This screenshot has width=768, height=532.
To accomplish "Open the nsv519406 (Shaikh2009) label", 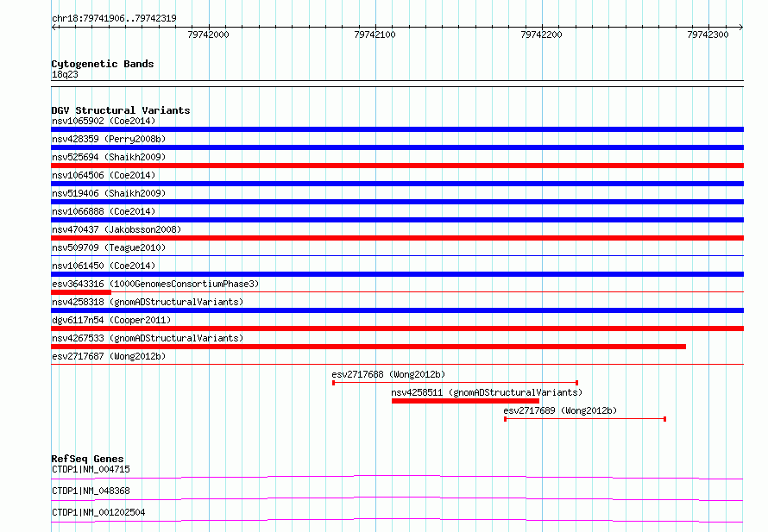I will point(109,193).
